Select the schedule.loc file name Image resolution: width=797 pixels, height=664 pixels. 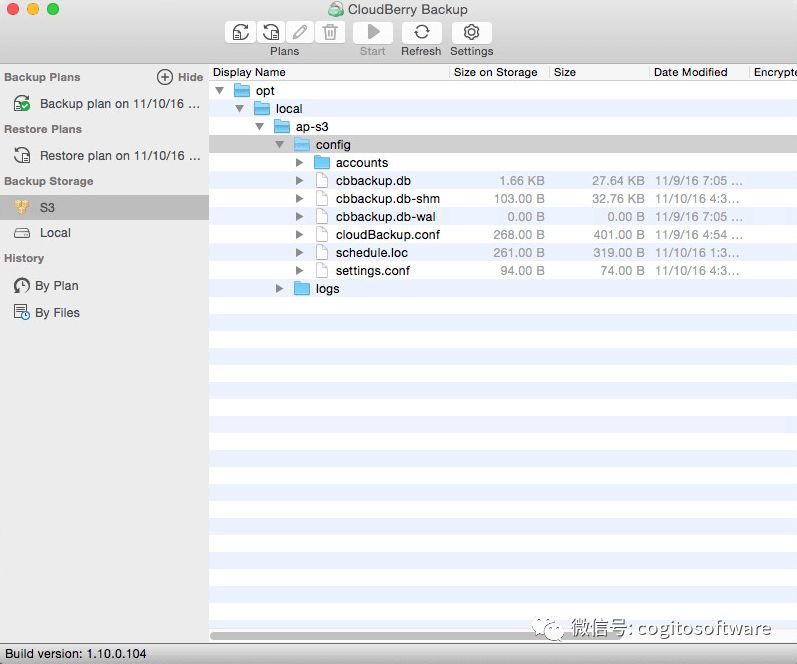(x=372, y=253)
